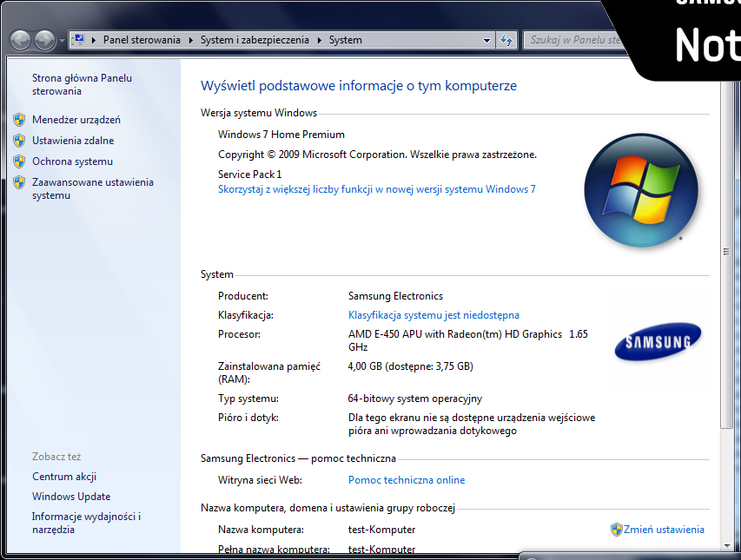Open Zmień ustawienia link
This screenshot has width=741, height=560.
click(x=664, y=530)
